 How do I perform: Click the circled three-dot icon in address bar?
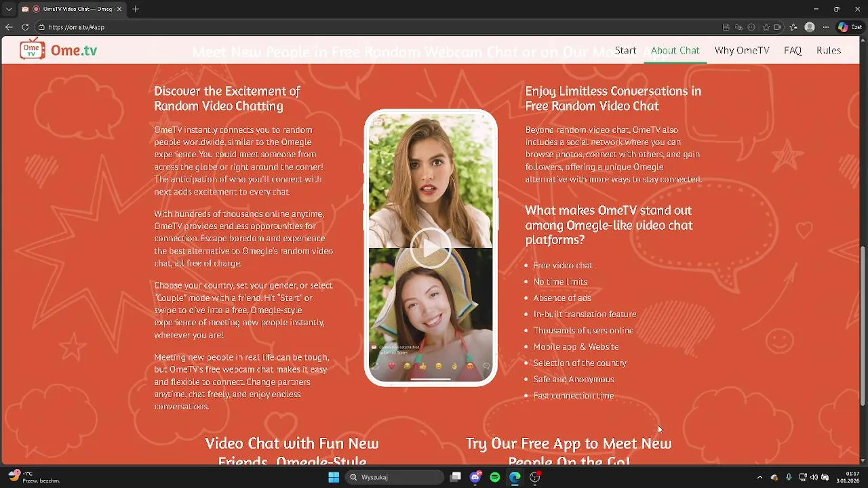pos(751,27)
